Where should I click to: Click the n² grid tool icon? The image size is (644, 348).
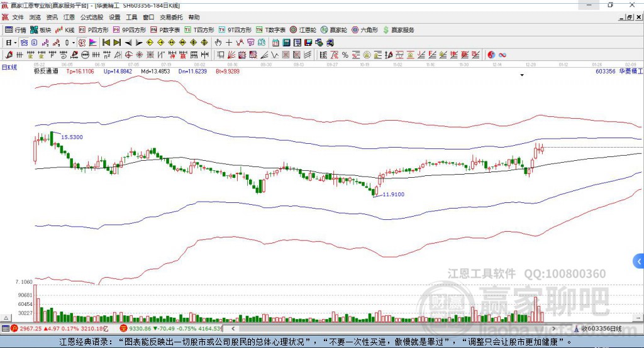pos(107,55)
